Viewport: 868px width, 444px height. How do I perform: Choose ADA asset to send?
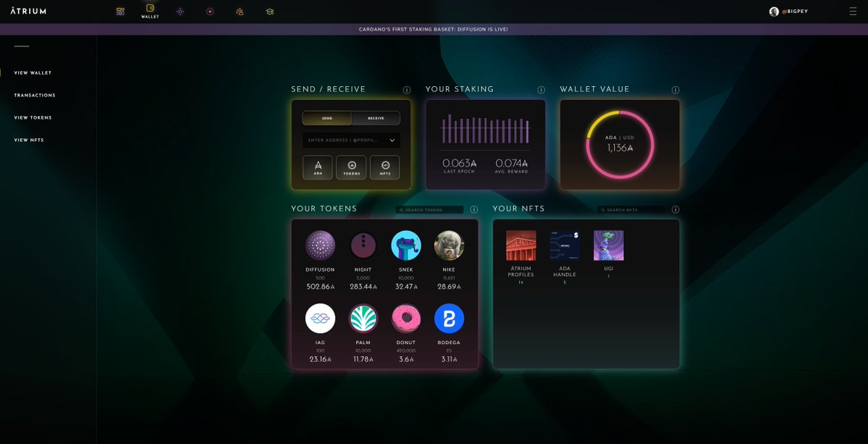click(x=318, y=168)
